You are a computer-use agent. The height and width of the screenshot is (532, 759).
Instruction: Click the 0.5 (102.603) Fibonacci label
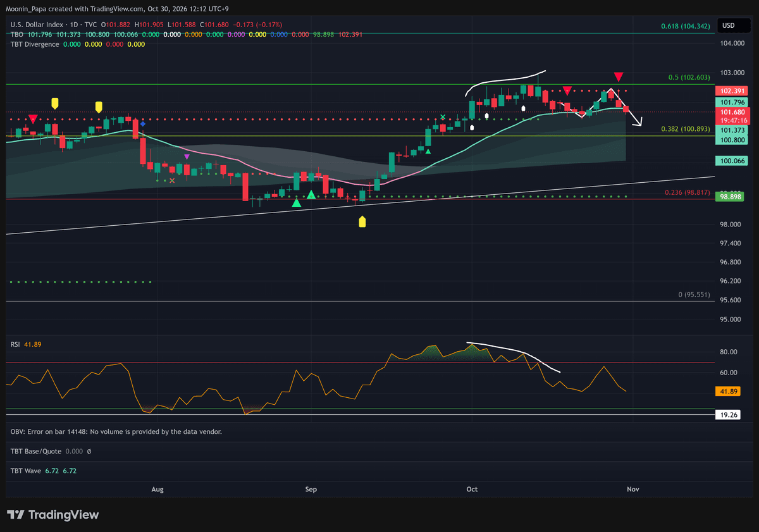pos(689,77)
